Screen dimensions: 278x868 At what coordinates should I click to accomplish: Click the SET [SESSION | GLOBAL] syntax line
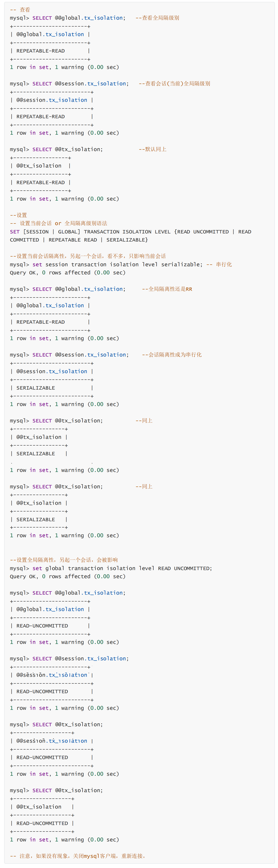point(130,232)
